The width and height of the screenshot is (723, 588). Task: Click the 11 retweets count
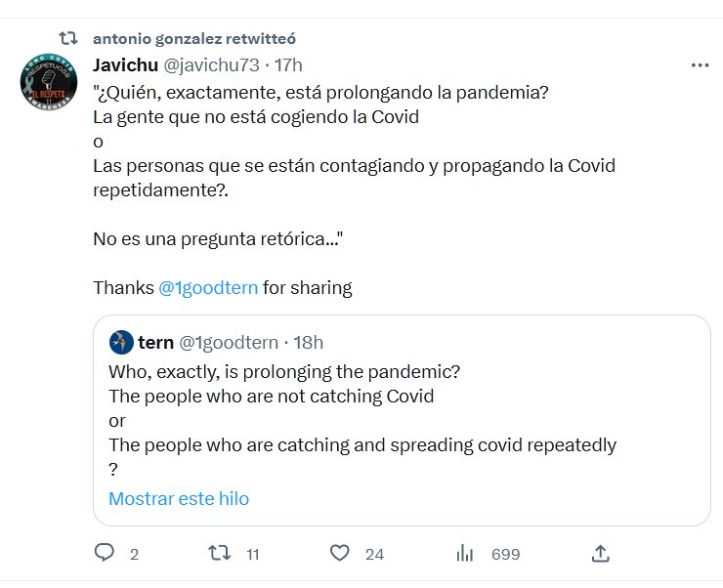click(x=252, y=554)
